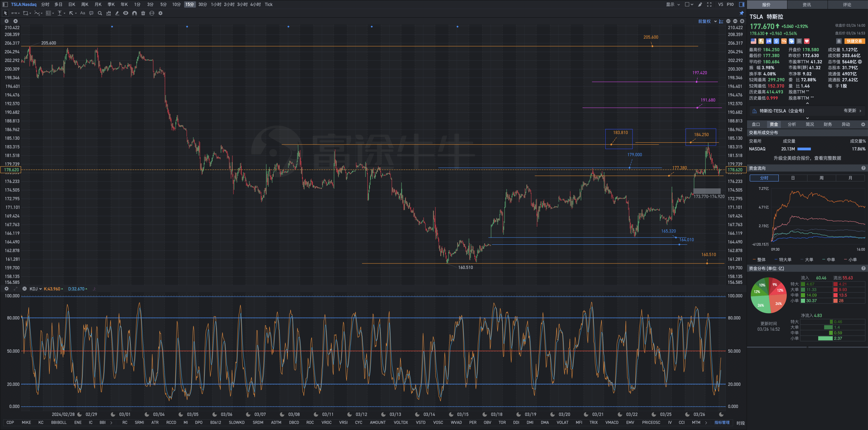Open the 财务 tab

[x=828, y=124]
